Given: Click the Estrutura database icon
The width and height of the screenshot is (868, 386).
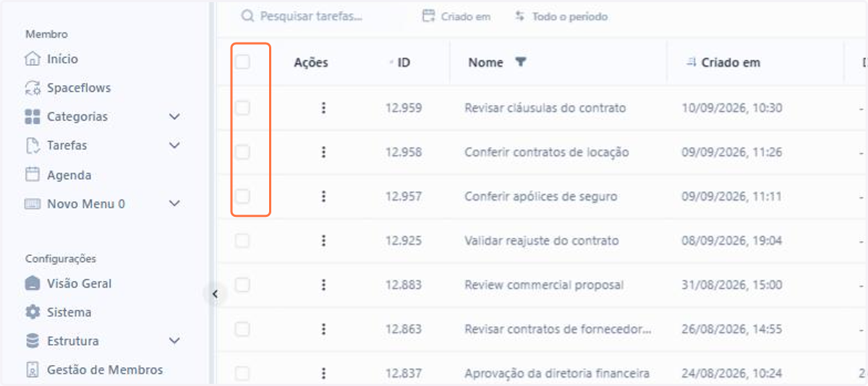Looking at the screenshot, I should pyautogui.click(x=32, y=340).
